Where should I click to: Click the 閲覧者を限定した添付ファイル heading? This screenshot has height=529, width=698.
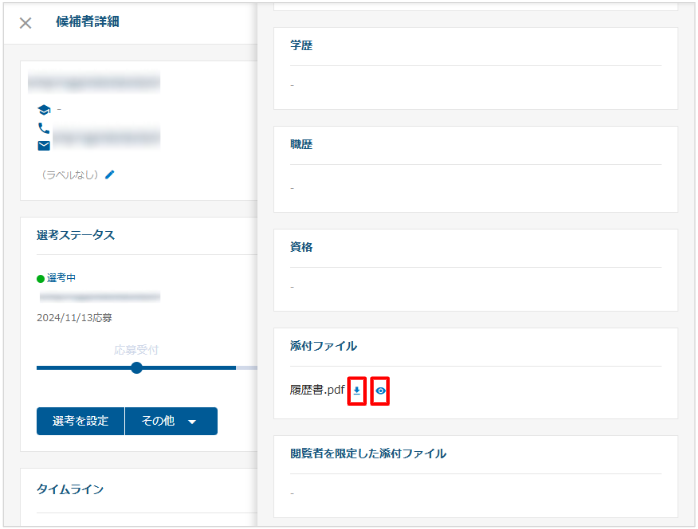368,453
